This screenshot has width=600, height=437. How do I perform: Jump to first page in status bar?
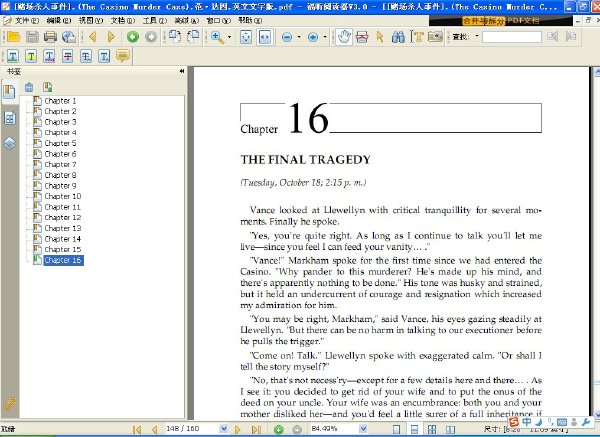tap(137, 430)
